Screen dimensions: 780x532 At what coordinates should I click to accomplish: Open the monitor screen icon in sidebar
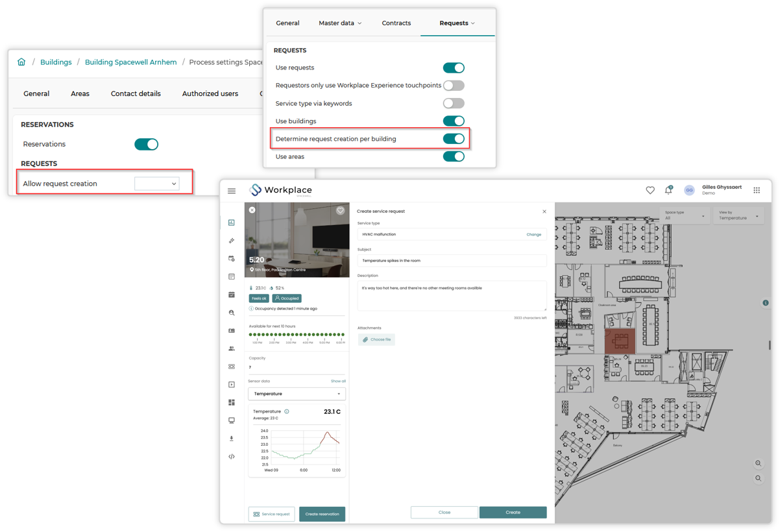tap(232, 420)
